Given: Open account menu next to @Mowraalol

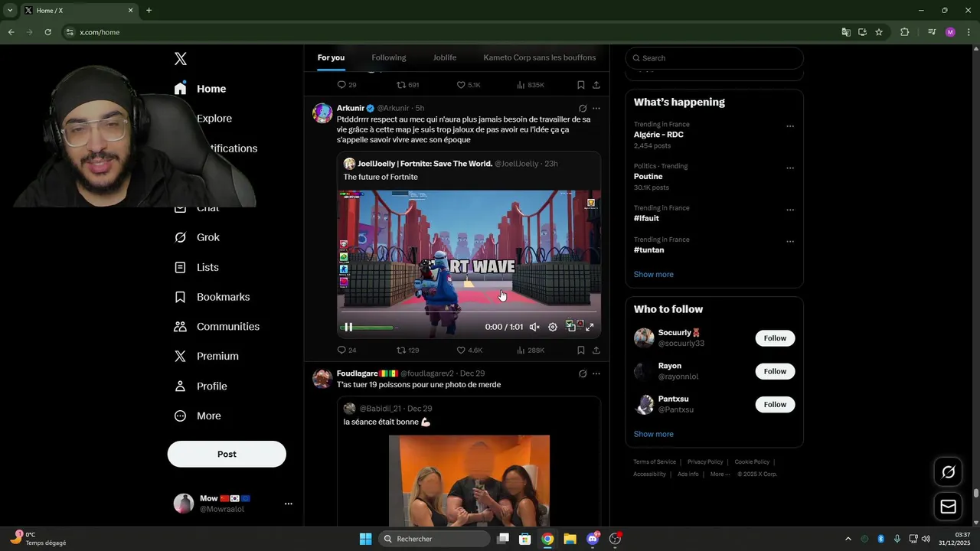Looking at the screenshot, I should (x=289, y=504).
